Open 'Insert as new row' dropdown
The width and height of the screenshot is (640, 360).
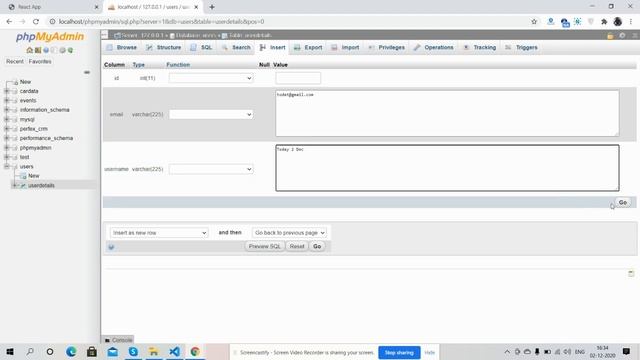pos(159,233)
